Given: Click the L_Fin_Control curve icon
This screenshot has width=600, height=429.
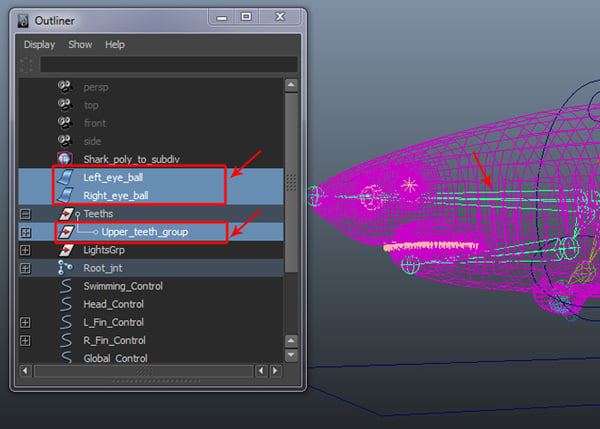Looking at the screenshot, I should point(66,322).
